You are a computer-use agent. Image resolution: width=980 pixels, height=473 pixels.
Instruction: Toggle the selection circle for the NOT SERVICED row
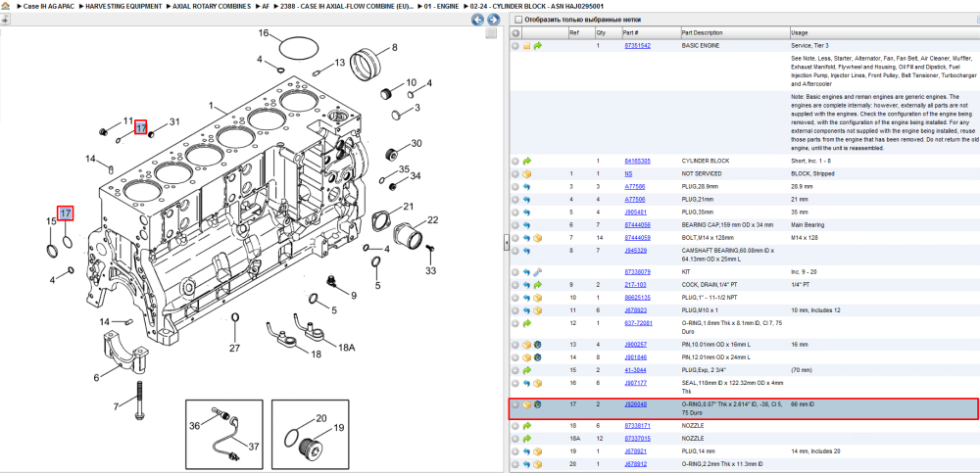tap(515, 173)
